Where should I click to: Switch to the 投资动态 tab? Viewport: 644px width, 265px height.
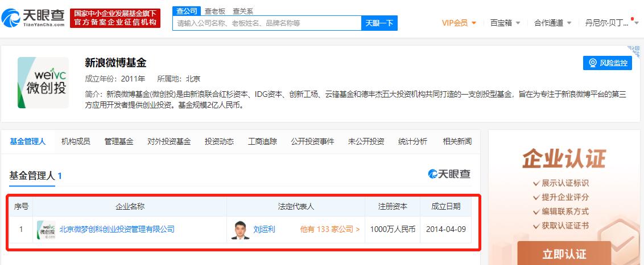coord(220,141)
